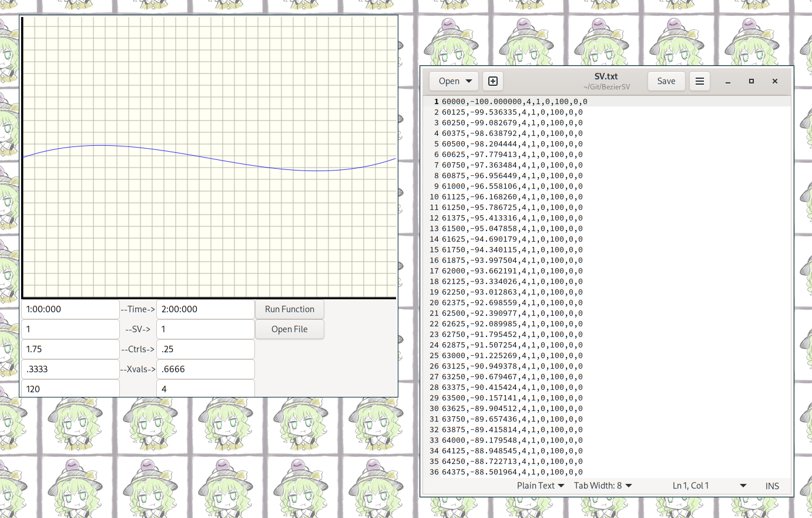
Task: Click line 36 text 64375,-88.501964
Action: pos(512,472)
